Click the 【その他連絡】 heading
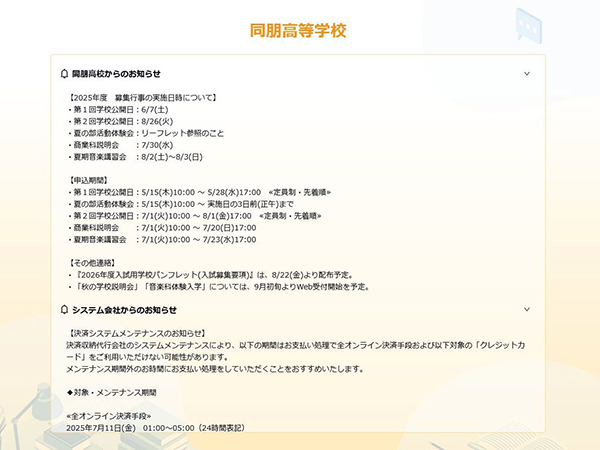 pyautogui.click(x=92, y=263)
